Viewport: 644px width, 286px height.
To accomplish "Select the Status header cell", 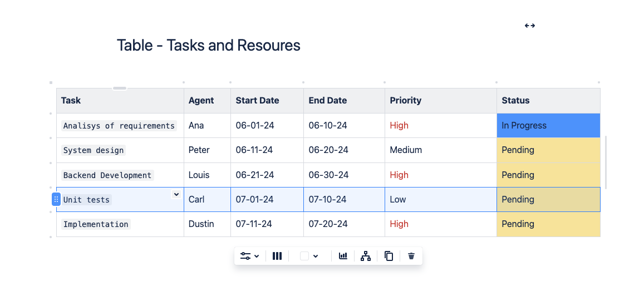I will [x=548, y=101].
